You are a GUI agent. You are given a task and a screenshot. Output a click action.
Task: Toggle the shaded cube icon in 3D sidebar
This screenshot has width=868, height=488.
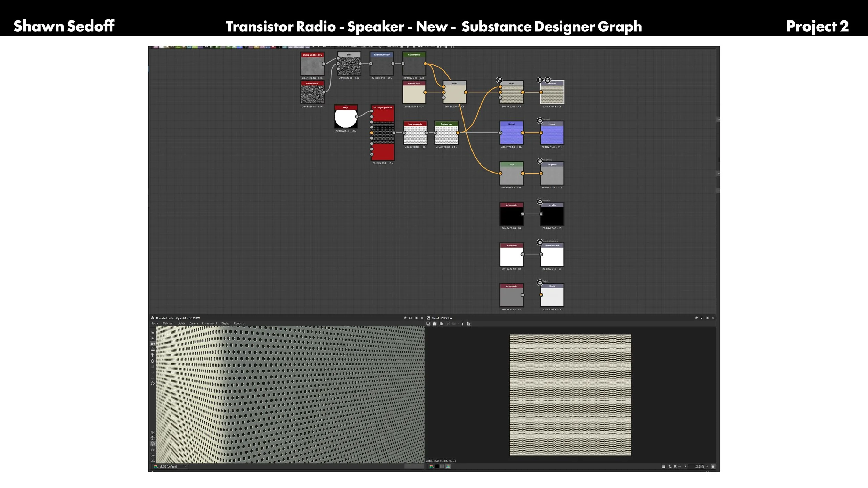coord(152,444)
